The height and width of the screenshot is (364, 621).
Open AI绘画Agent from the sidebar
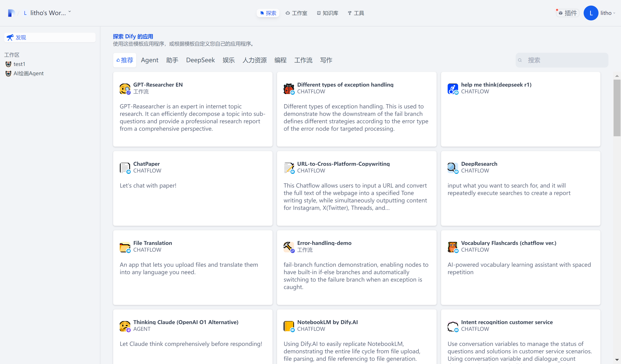pos(28,73)
